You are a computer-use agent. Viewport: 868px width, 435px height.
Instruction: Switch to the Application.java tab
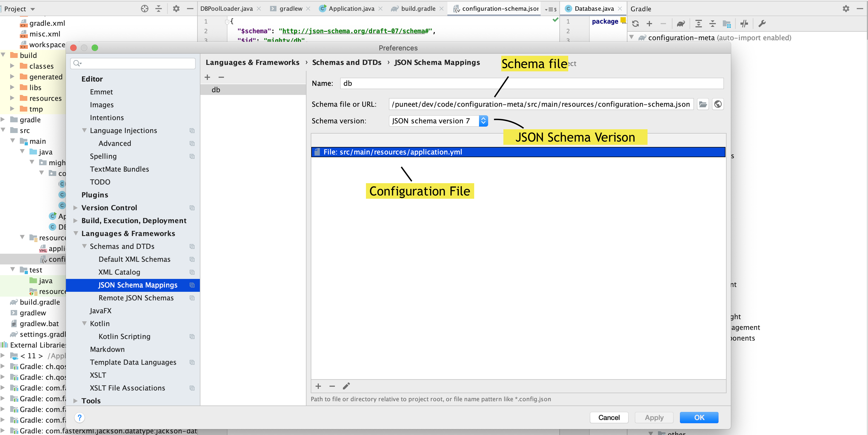point(351,9)
